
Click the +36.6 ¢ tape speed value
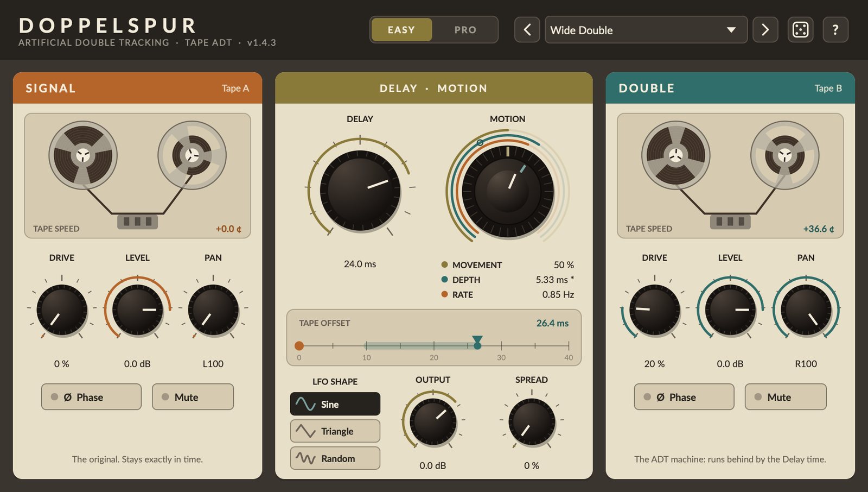(x=819, y=229)
